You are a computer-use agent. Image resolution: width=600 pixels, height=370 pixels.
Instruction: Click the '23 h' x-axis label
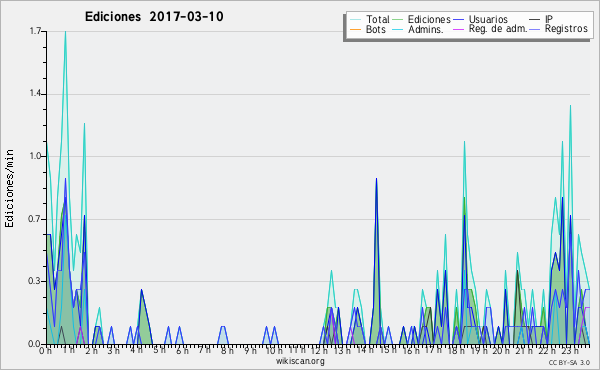569,350
